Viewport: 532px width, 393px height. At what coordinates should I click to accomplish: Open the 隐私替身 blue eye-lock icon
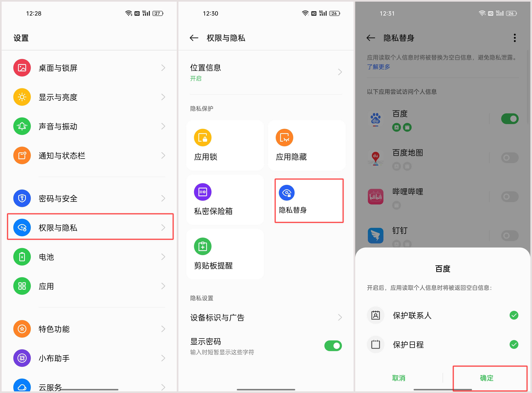pos(287,193)
